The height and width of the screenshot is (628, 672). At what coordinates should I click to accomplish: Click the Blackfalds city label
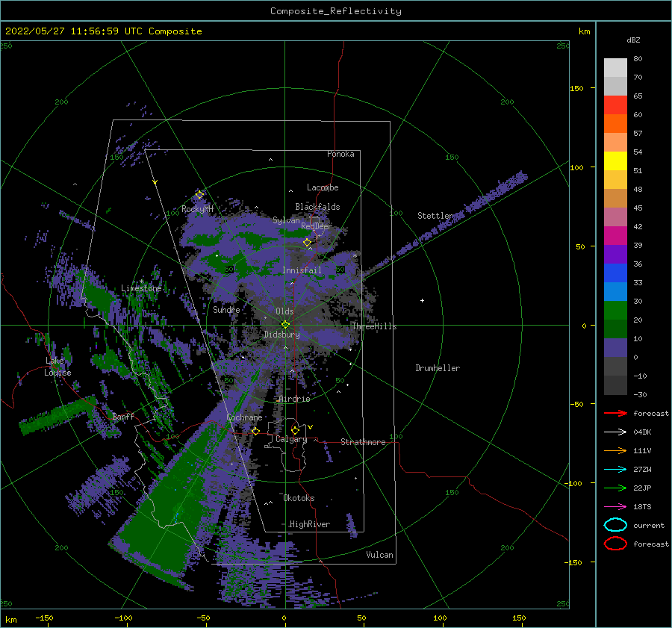coord(317,207)
